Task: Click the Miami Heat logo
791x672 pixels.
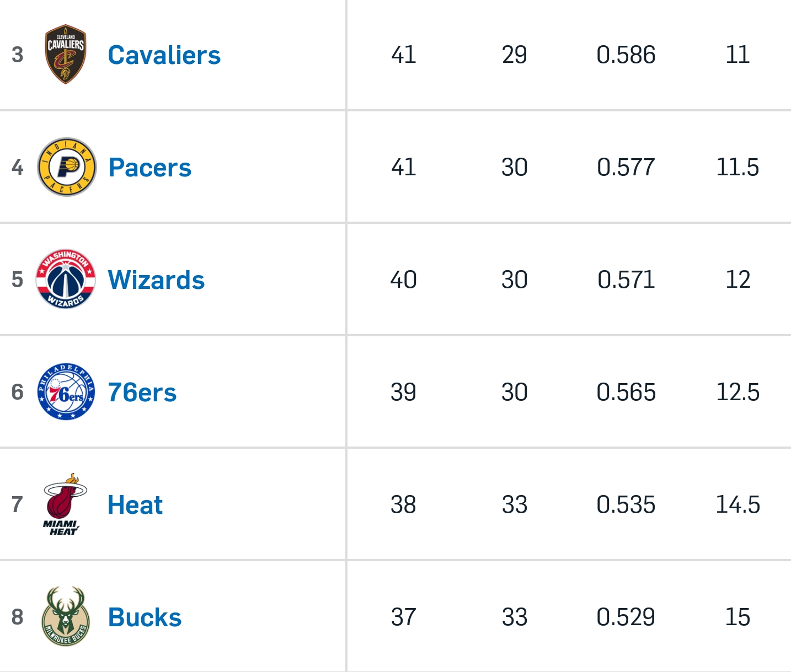Action: point(65,504)
